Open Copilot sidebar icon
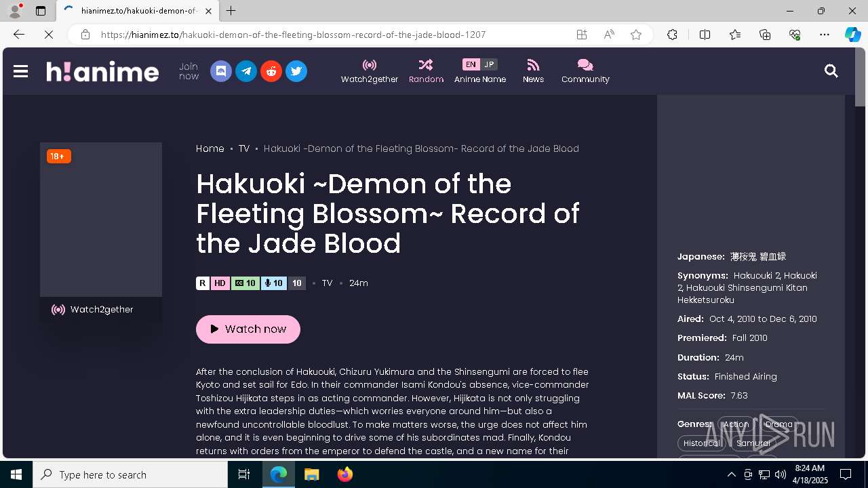This screenshot has height=488, width=868. [852, 35]
